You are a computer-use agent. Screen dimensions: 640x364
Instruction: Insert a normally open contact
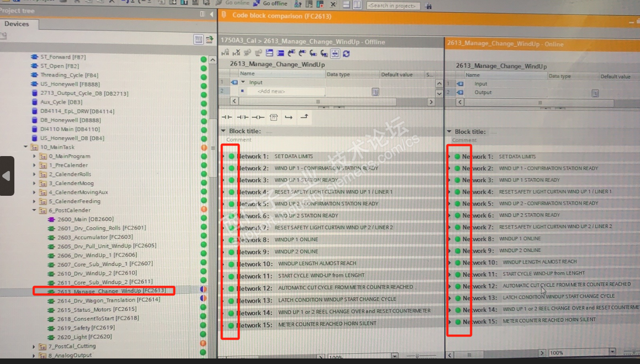pos(226,117)
